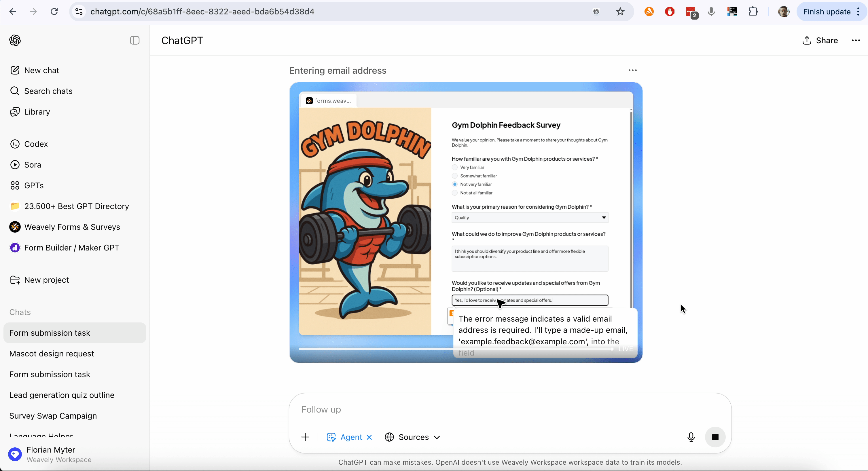Open the GPTs page
The height and width of the screenshot is (471, 868).
coord(75,186)
